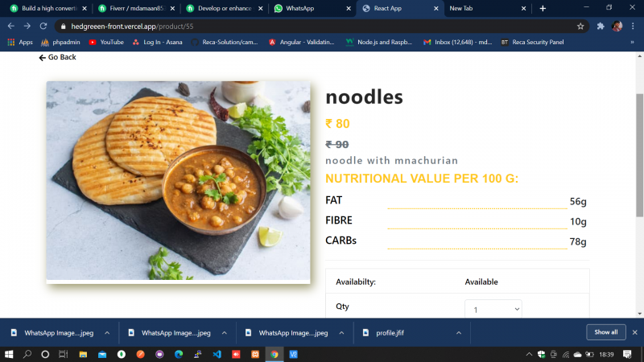The width and height of the screenshot is (644, 362).
Task: Click the Apps grid bookmark
Action: [x=20, y=43]
